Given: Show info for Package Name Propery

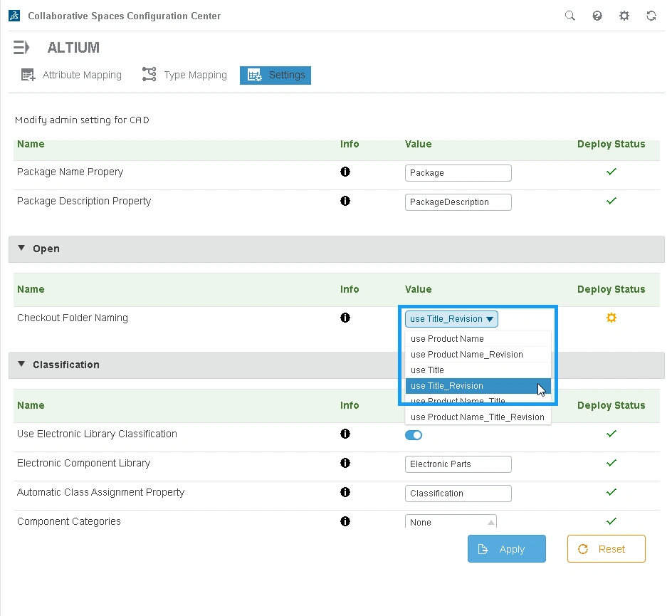Looking at the screenshot, I should 345,172.
